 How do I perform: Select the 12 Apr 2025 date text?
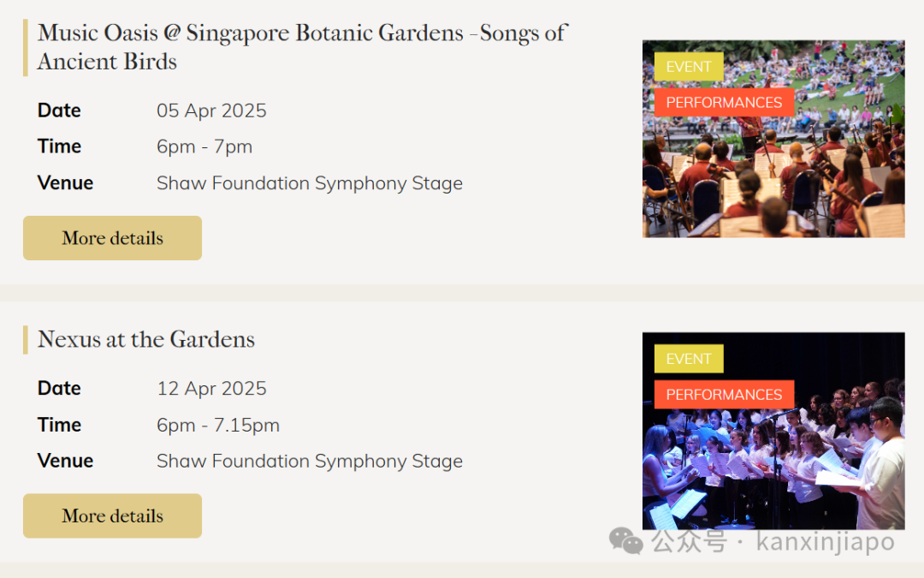[211, 389]
